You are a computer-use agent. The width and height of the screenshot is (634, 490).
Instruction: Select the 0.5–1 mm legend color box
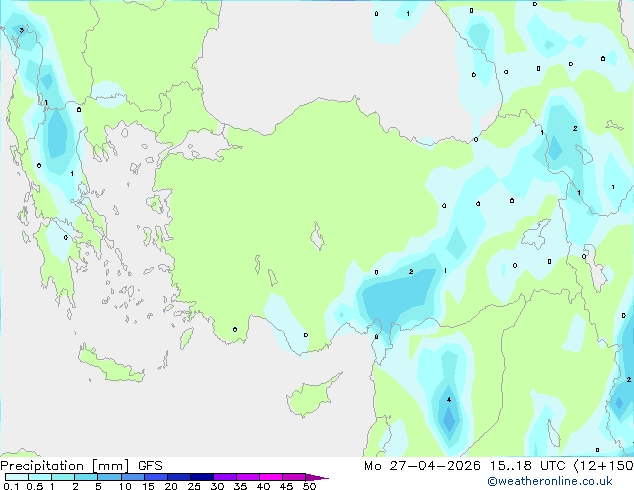tap(40, 477)
